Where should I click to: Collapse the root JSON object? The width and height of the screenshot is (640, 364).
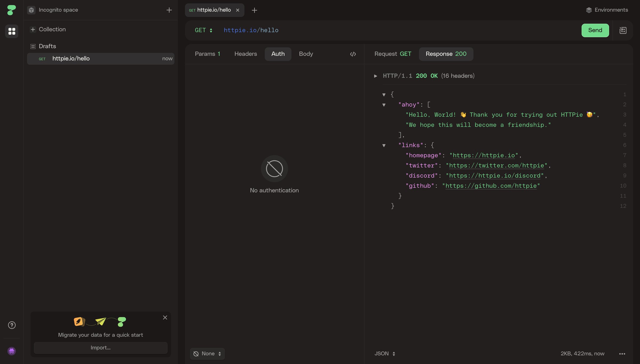tap(384, 95)
